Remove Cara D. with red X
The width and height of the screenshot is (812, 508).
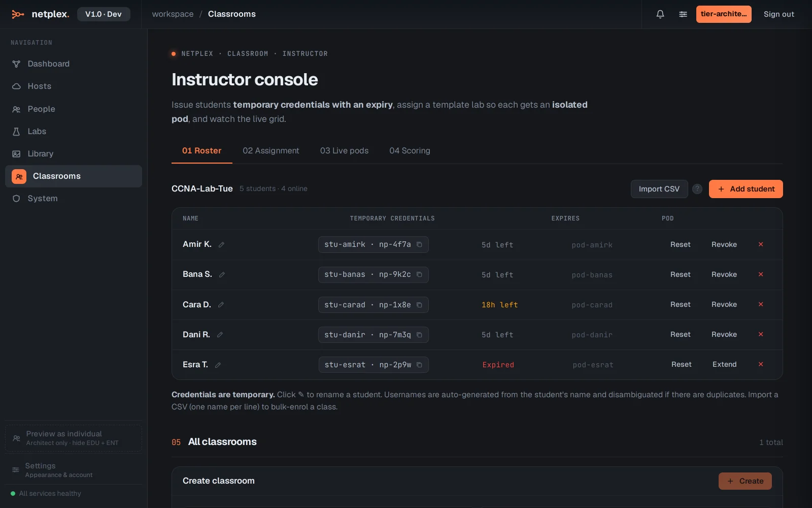click(761, 304)
